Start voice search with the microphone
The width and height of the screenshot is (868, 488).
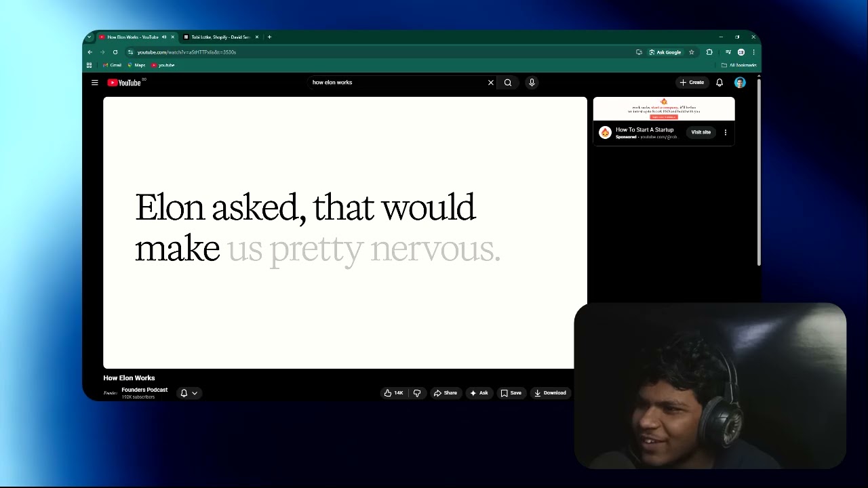click(532, 83)
